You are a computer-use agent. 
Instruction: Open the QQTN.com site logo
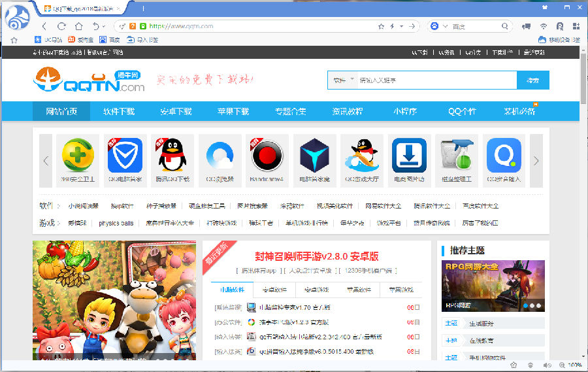pos(89,80)
